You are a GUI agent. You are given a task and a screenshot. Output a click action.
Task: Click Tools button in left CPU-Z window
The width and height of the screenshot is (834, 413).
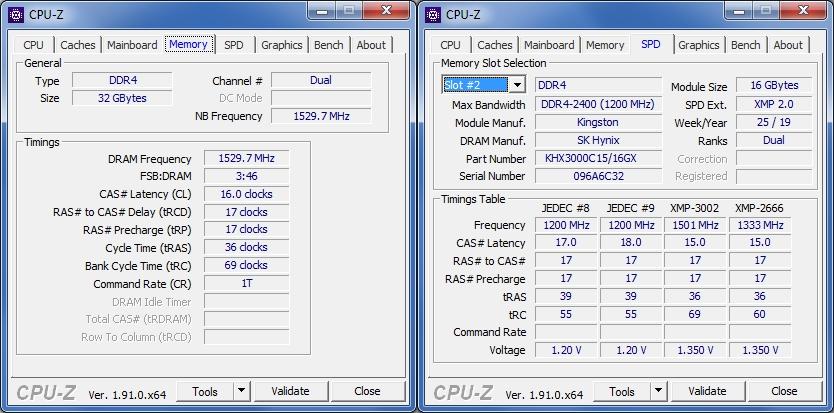(x=205, y=391)
